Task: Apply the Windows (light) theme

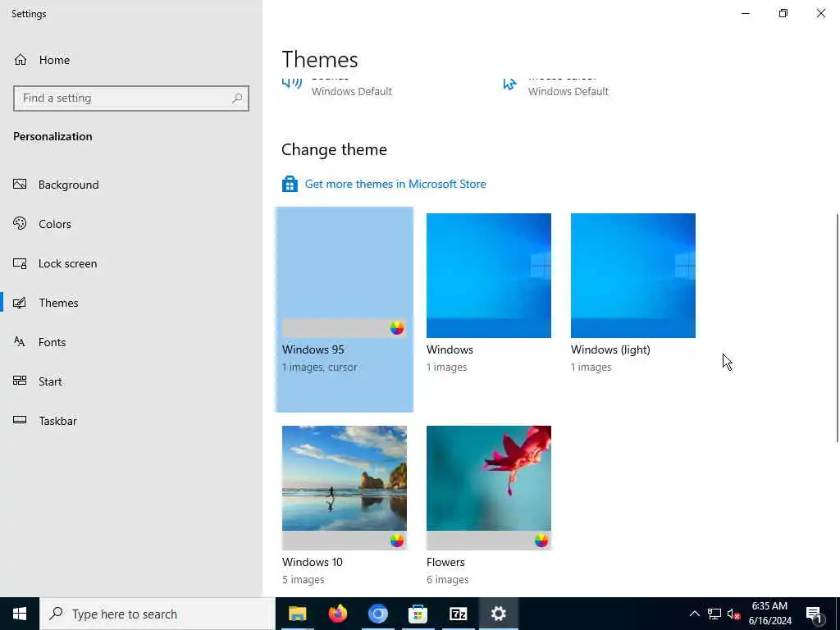Action: coord(633,276)
